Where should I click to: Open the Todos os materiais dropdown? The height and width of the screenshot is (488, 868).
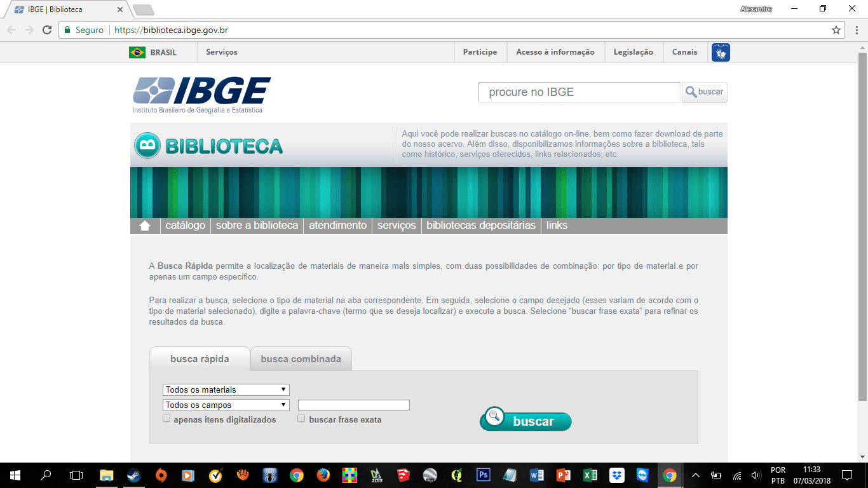(226, 390)
